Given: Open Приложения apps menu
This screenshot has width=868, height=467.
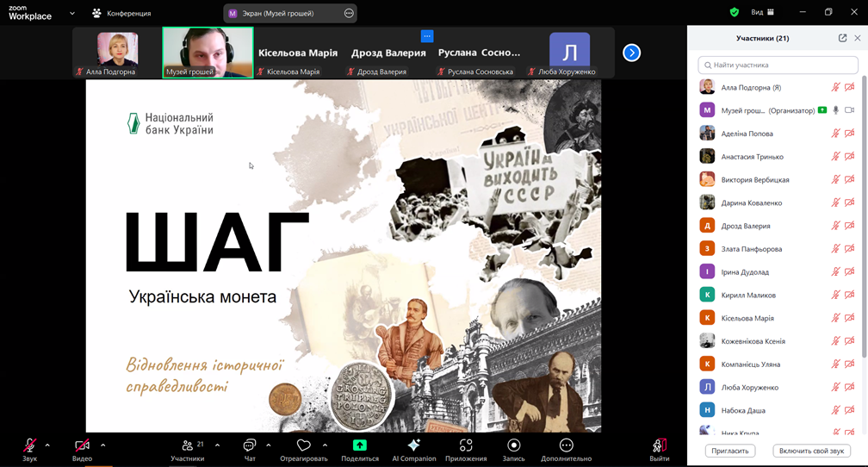Looking at the screenshot, I should [x=466, y=450].
